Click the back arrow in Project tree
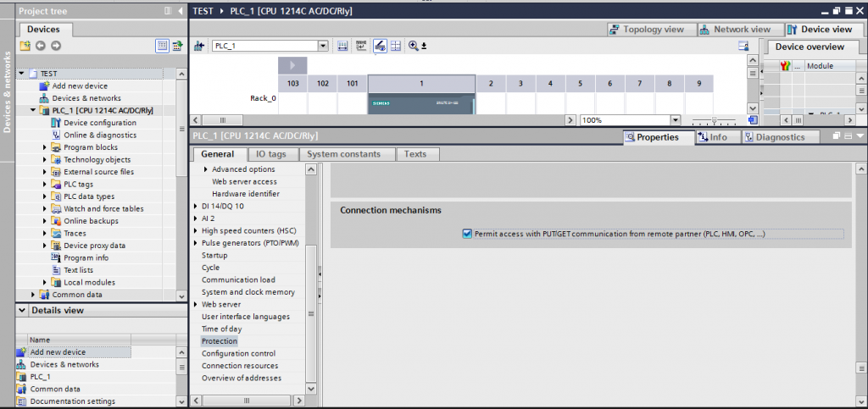 [x=41, y=46]
